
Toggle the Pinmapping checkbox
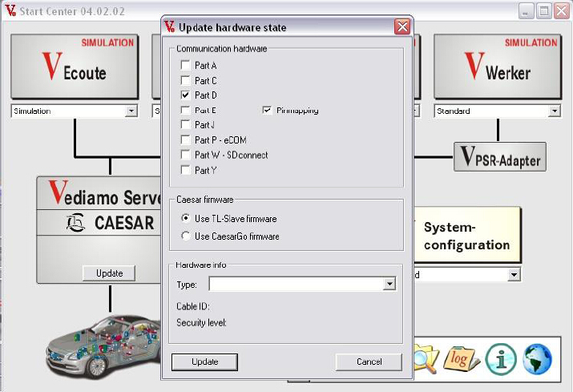[268, 110]
